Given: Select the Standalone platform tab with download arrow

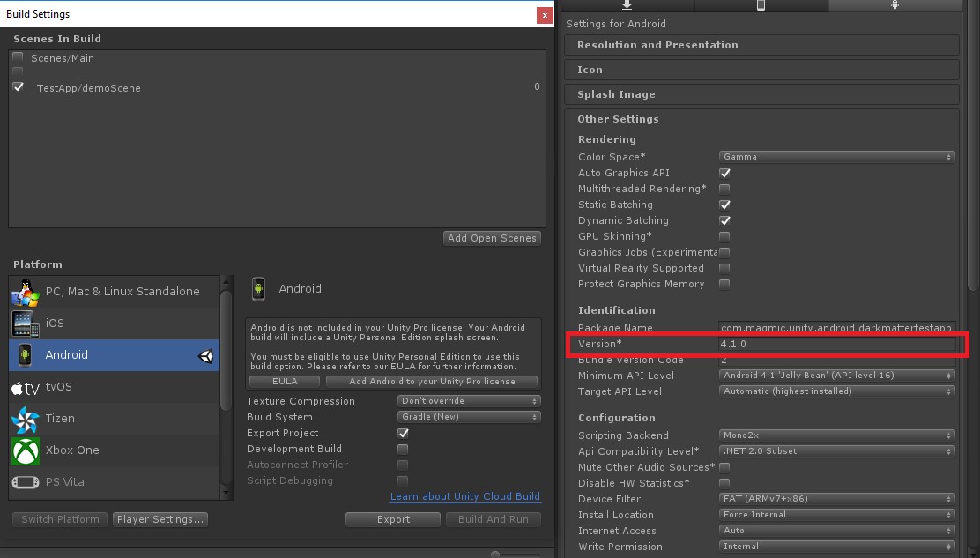Looking at the screenshot, I should tap(627, 5).
